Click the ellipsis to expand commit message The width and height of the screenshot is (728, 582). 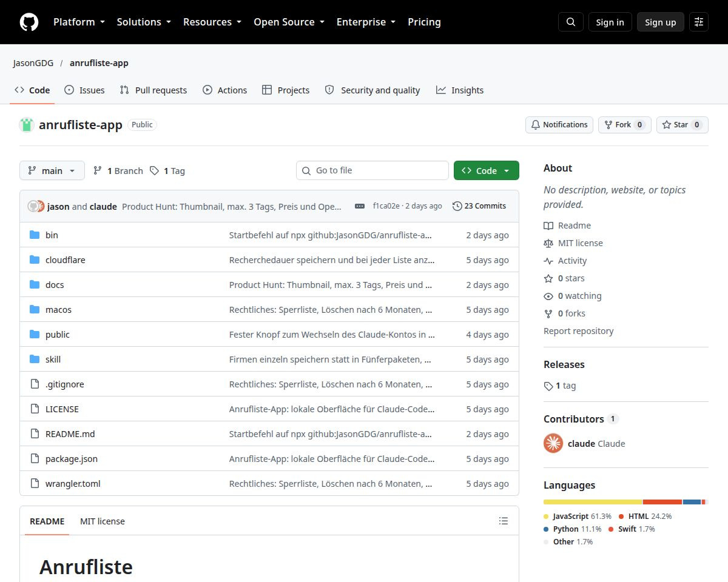pyautogui.click(x=360, y=206)
